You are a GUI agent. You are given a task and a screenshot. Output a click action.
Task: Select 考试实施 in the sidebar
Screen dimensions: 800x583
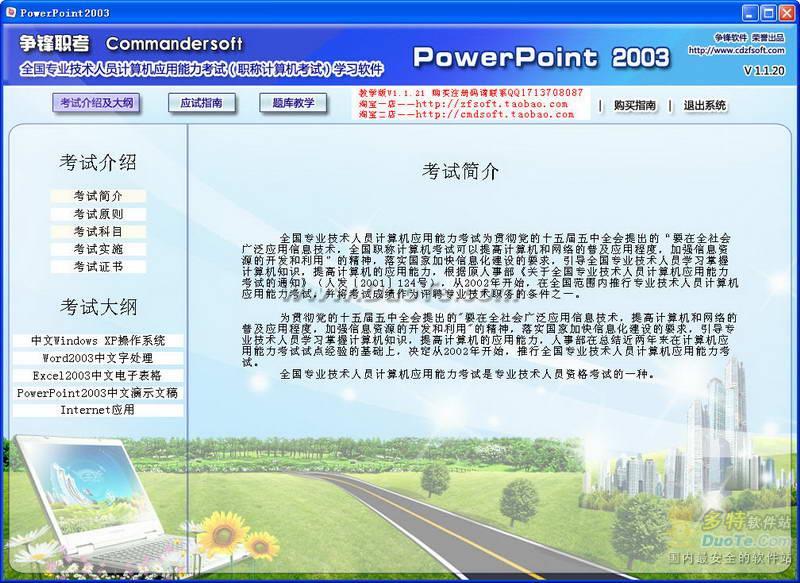[98, 249]
